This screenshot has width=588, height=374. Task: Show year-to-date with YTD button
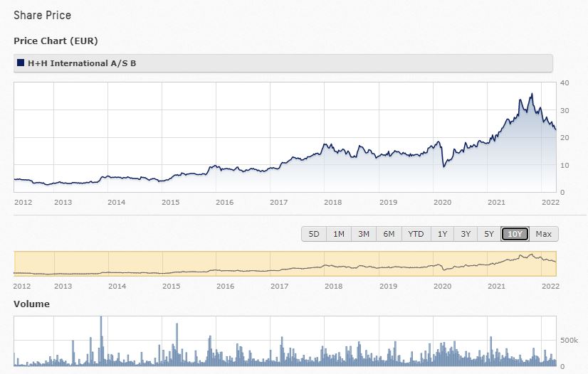pos(416,234)
